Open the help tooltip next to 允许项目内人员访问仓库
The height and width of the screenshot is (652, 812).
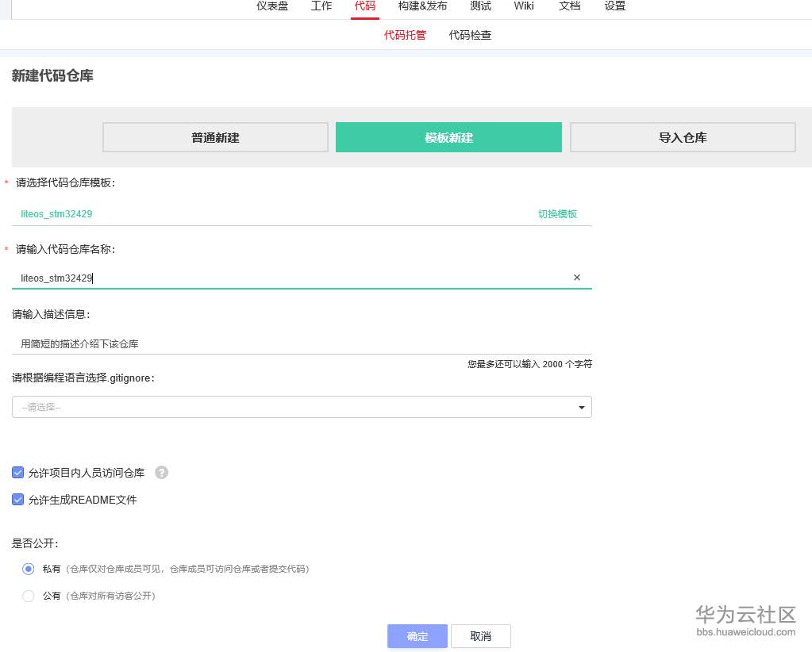161,472
